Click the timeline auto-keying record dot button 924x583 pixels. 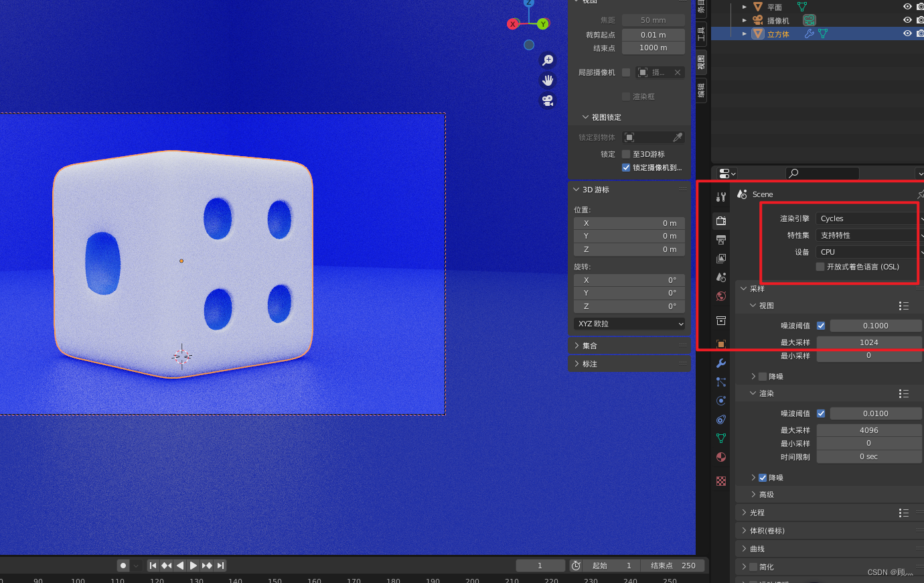click(x=123, y=566)
